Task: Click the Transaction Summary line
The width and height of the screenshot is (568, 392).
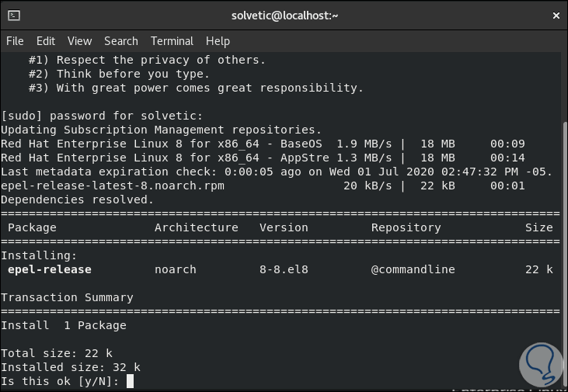Action: (x=67, y=297)
